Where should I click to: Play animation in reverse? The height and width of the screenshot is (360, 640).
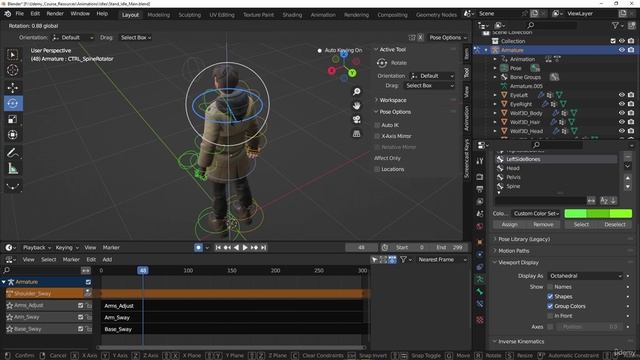236,247
